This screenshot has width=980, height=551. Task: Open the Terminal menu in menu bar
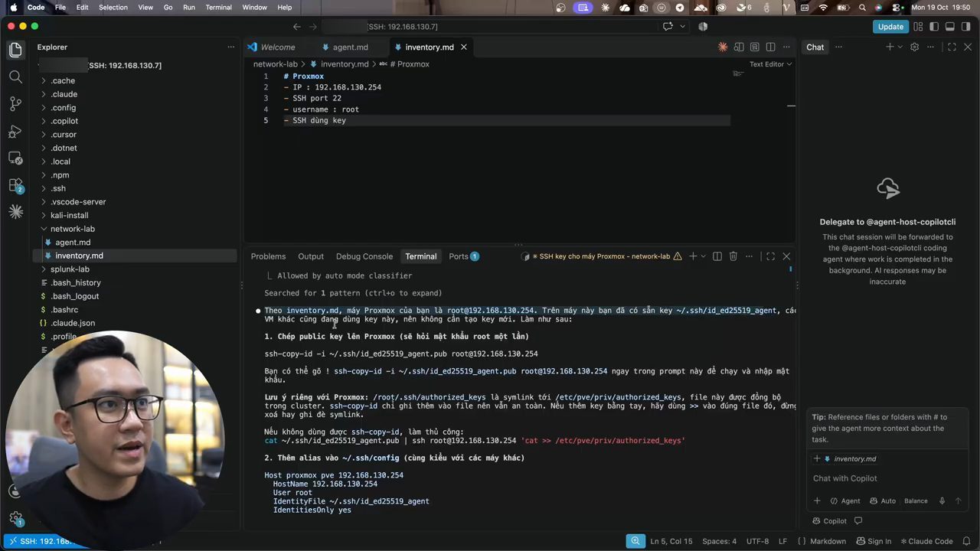[x=218, y=7]
